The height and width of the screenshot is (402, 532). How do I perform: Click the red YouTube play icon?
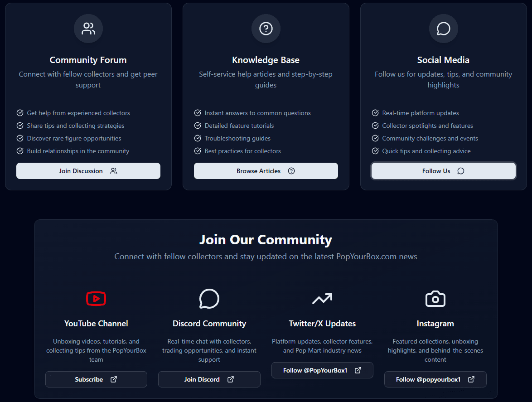[x=96, y=299]
